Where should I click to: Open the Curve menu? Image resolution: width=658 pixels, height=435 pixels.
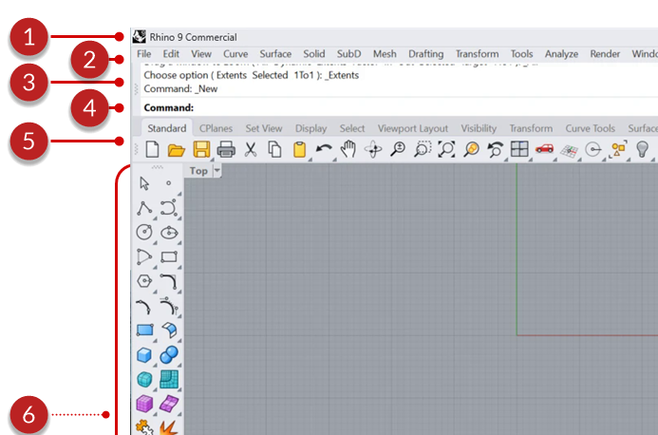coord(235,54)
